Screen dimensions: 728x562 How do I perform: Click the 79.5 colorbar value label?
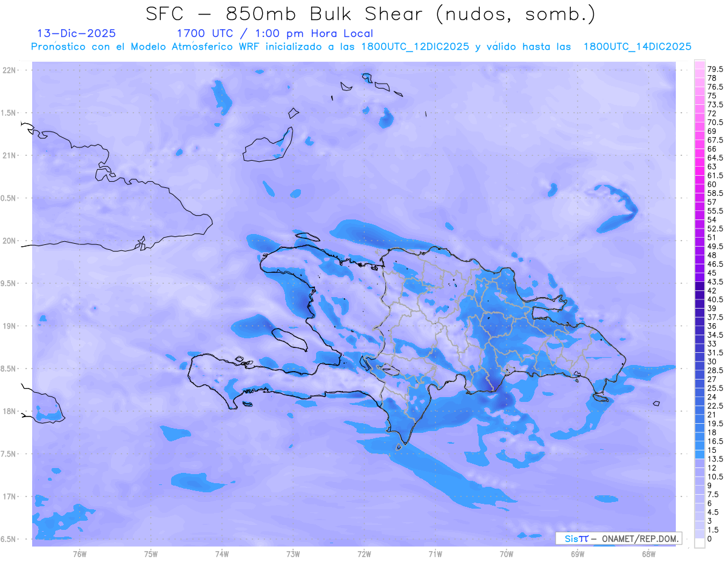(715, 69)
